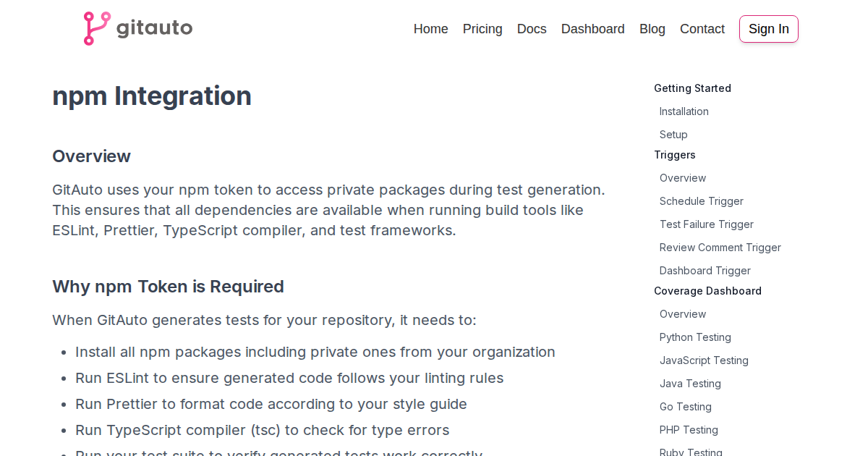Image resolution: width=868 pixels, height=456 pixels.
Task: Open Review Comment Trigger docs
Action: (x=720, y=248)
